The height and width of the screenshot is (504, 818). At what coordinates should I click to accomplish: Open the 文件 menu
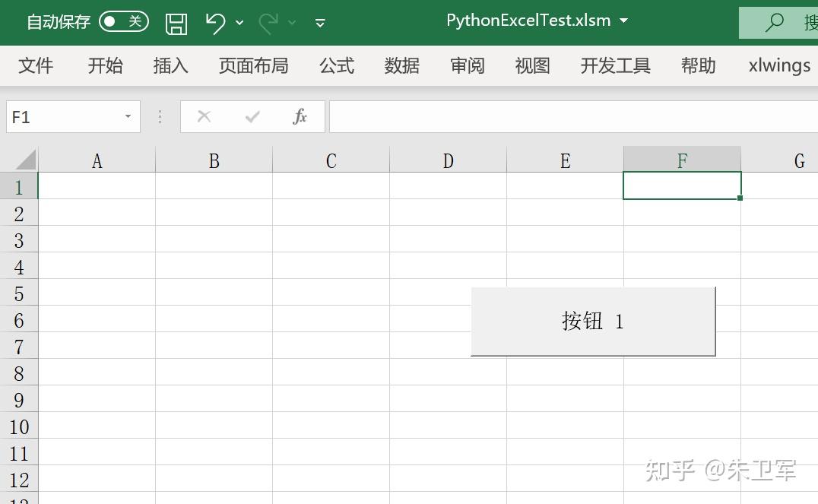(36, 66)
